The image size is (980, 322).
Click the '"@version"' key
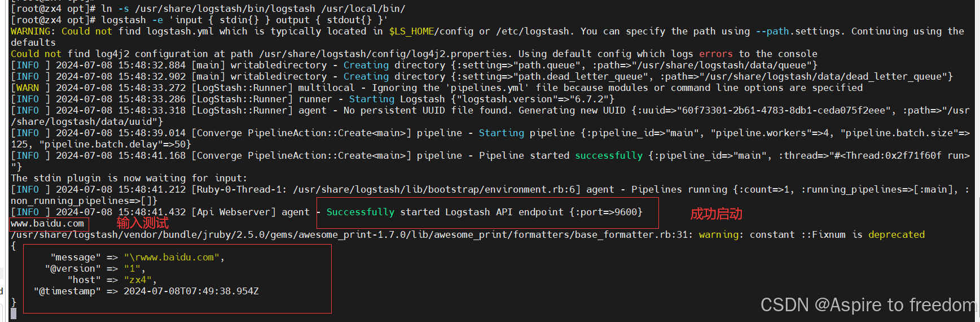click(73, 268)
